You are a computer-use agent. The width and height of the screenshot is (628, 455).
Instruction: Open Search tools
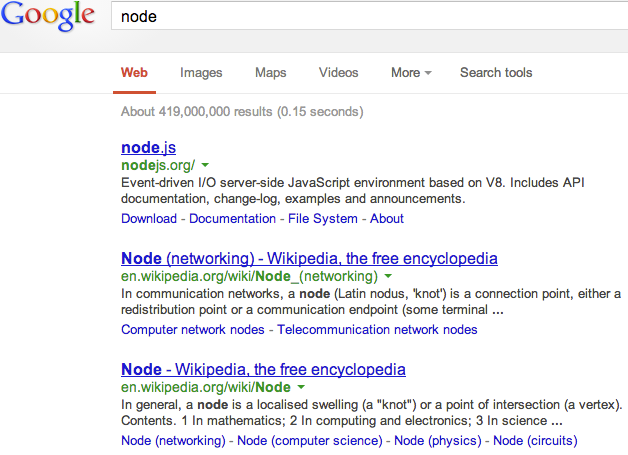pos(496,72)
